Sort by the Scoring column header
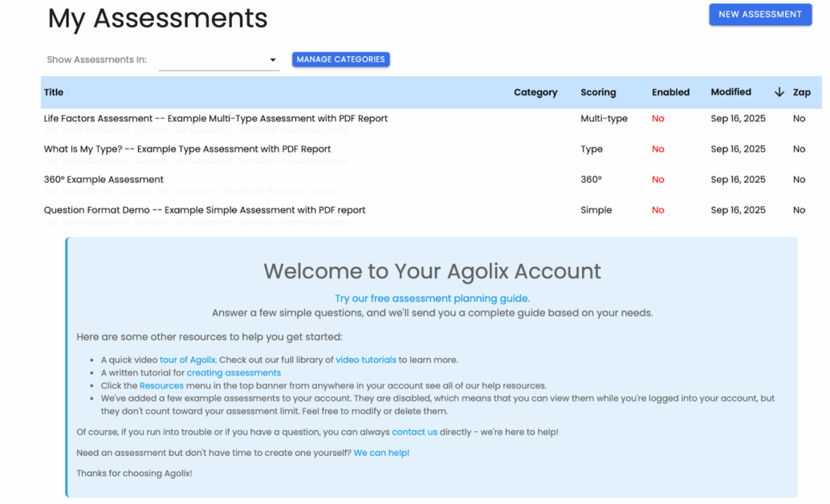 598,92
